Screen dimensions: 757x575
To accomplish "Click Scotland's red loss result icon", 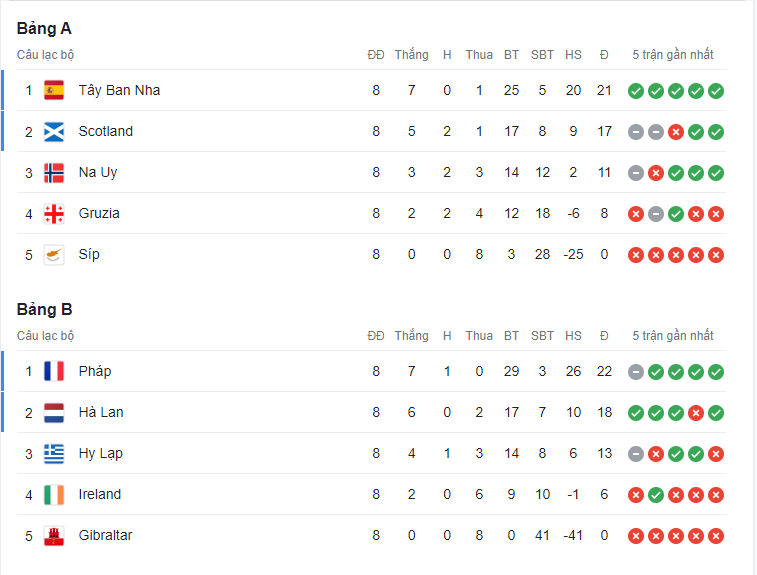I will click(x=676, y=131).
